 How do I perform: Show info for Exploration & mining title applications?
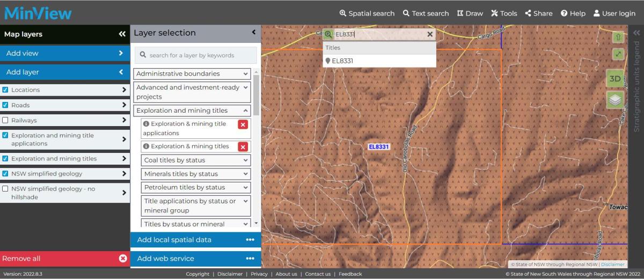pyautogui.click(x=146, y=124)
